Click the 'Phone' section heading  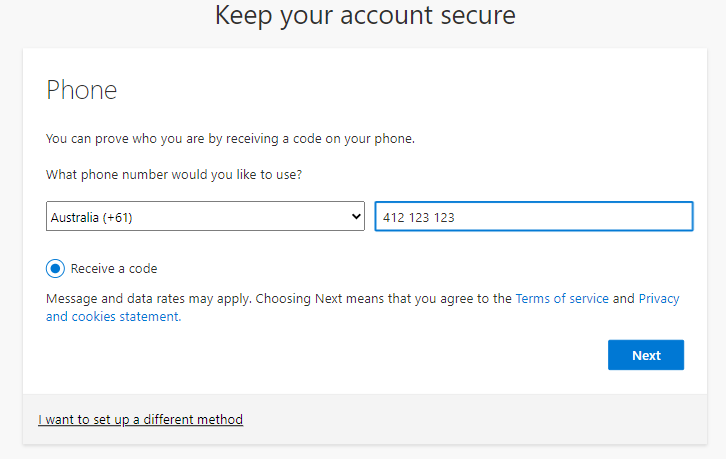pyautogui.click(x=82, y=90)
